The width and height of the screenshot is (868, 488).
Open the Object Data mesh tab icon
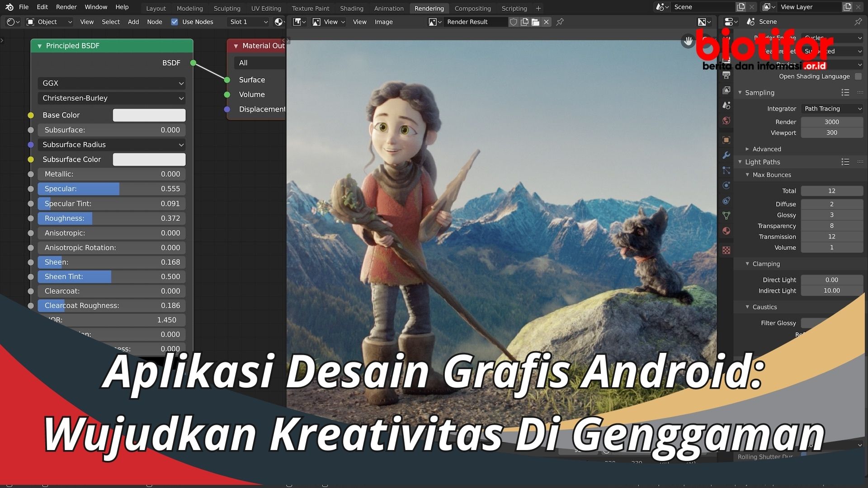point(726,216)
